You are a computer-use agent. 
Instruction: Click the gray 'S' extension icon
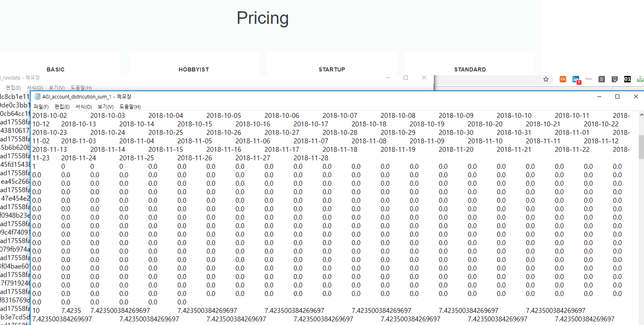(x=602, y=79)
